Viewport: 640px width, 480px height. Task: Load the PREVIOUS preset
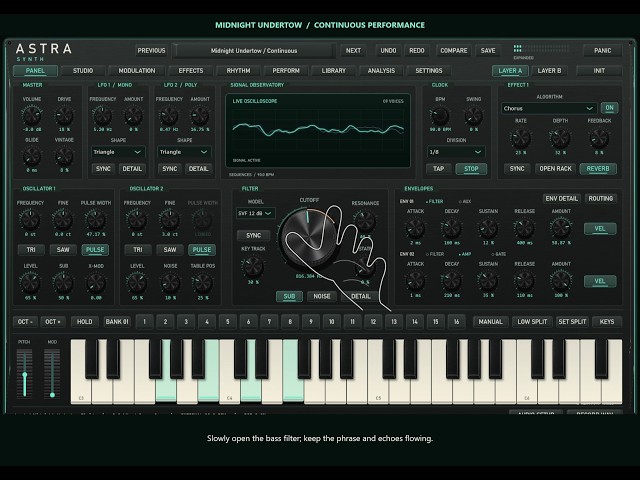(151, 51)
